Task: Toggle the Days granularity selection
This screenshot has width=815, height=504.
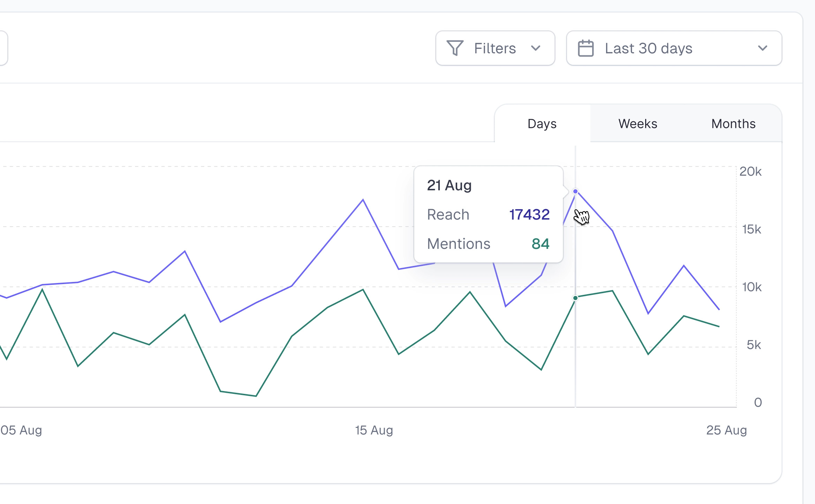Action: point(542,124)
